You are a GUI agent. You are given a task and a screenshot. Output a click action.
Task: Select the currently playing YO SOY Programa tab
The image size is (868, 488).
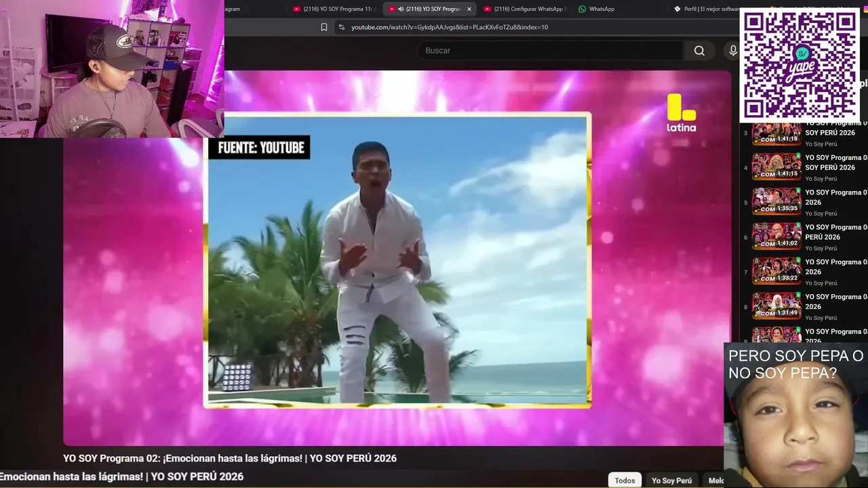point(429,9)
